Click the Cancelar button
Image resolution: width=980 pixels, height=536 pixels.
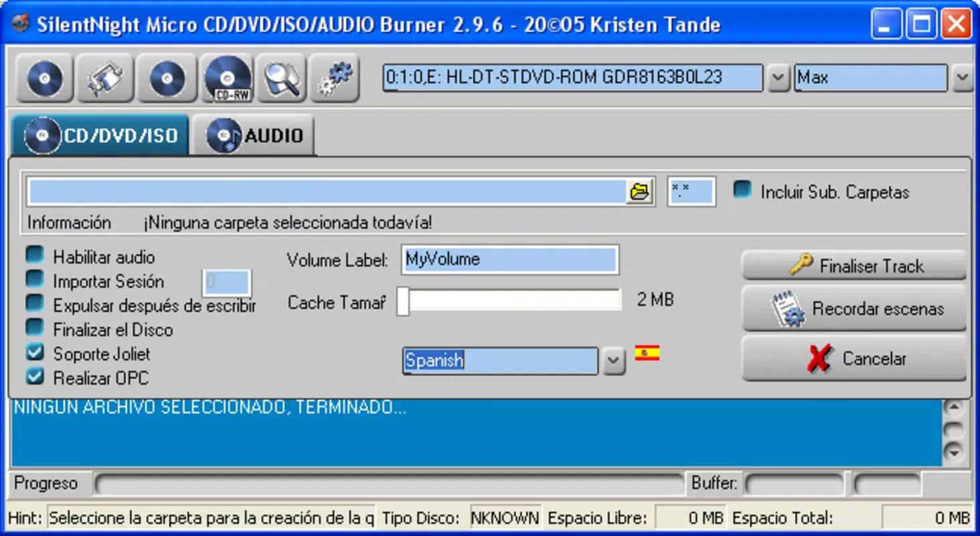pyautogui.click(x=854, y=358)
